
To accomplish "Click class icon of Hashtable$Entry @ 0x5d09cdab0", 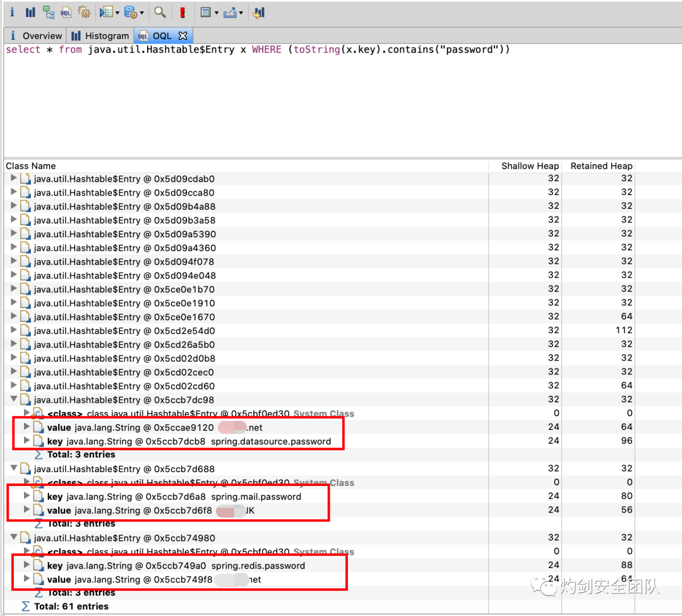I will click(26, 179).
